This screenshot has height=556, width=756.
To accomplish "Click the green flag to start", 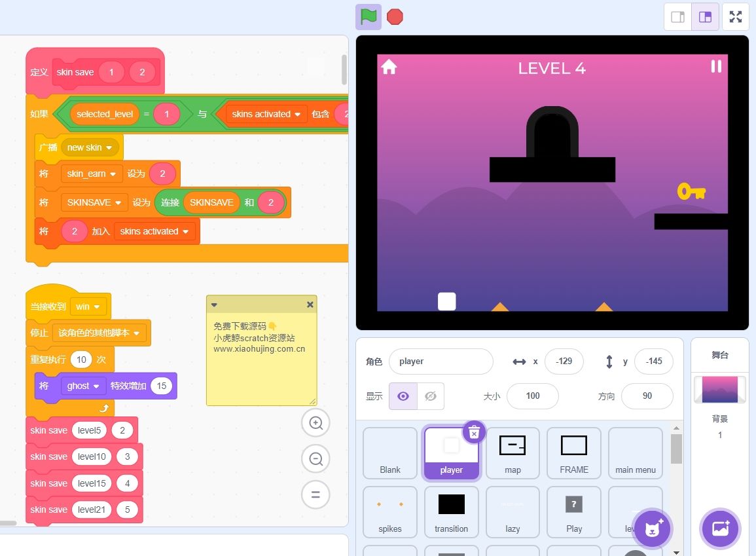I will tap(369, 16).
